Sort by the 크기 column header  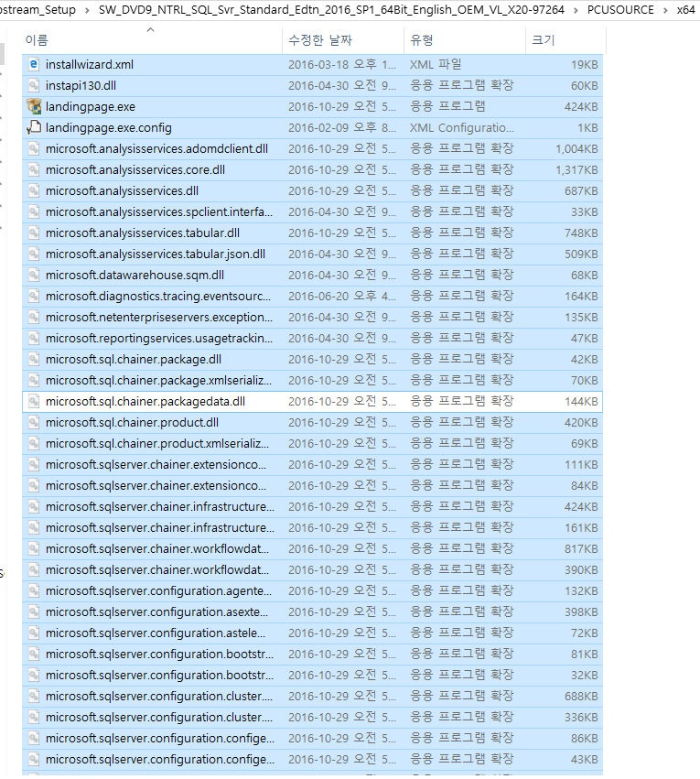566,39
